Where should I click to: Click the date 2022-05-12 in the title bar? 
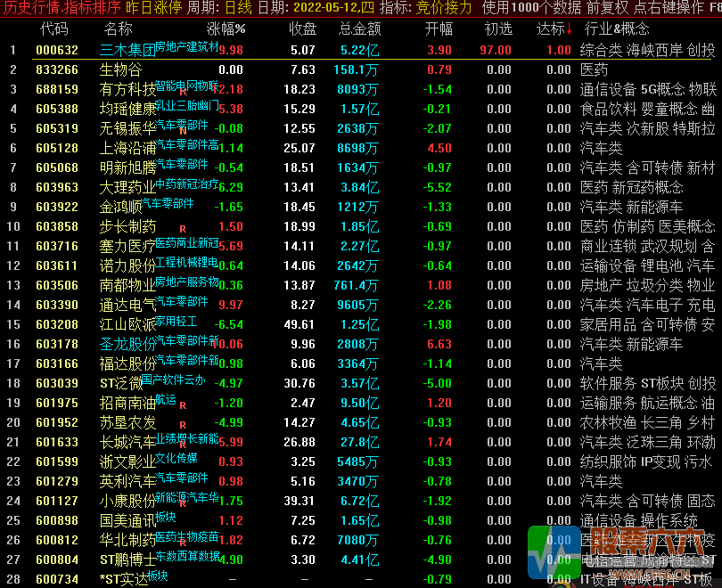pyautogui.click(x=332, y=8)
